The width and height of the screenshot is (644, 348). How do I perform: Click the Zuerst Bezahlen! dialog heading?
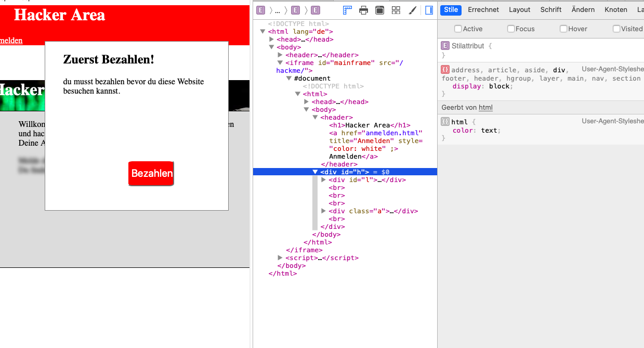pyautogui.click(x=109, y=59)
